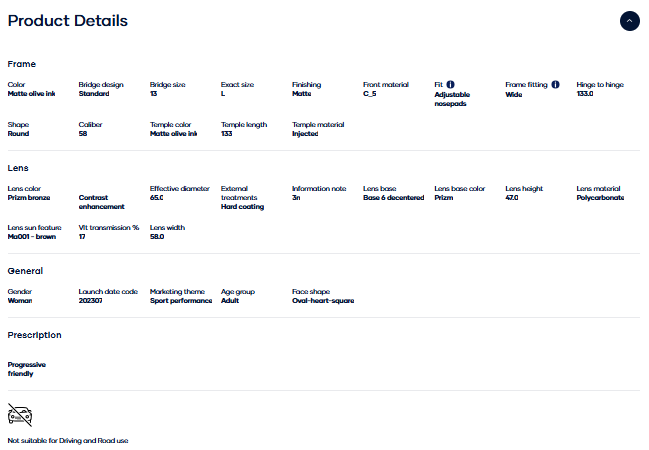Click the Not suitable for Driving text
Screen dimensions: 649x450
68,440
